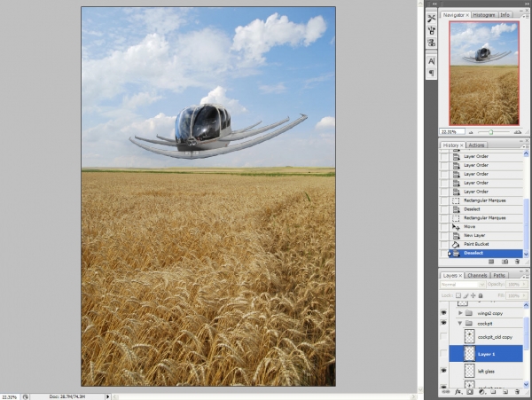This screenshot has width=532, height=400.
Task: Click the link layers icon in Layers panel
Action: (x=446, y=392)
